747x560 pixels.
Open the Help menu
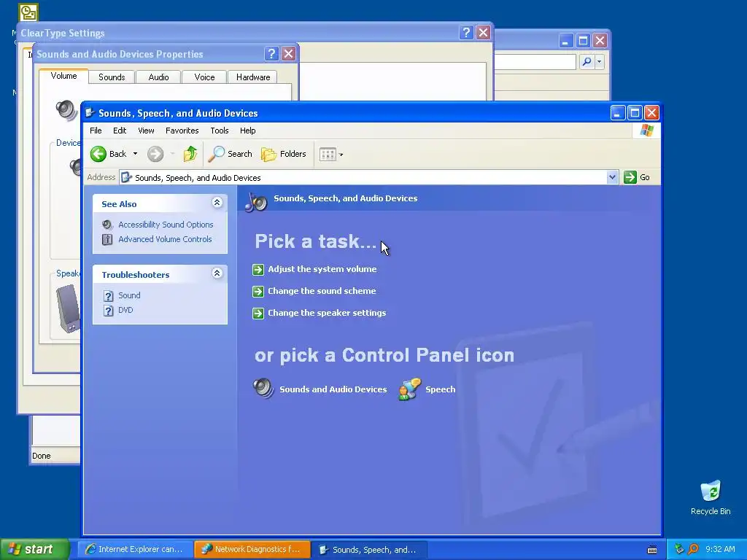[x=248, y=131]
